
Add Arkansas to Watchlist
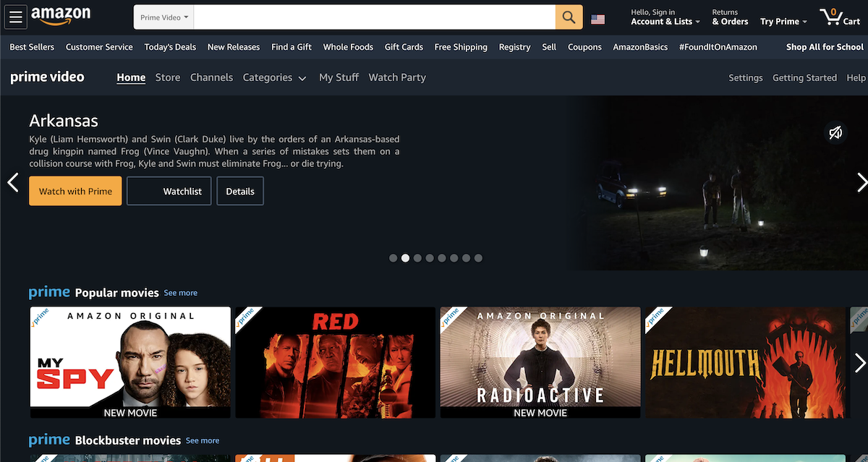coord(169,191)
